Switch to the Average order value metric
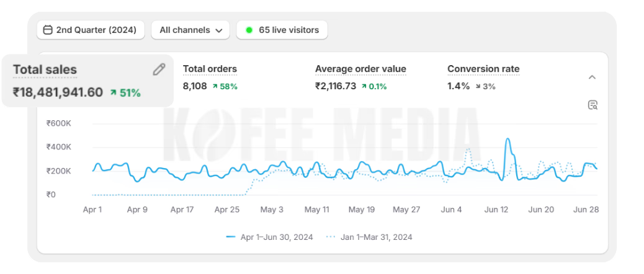Screen dimensions: 644x274 (360, 69)
